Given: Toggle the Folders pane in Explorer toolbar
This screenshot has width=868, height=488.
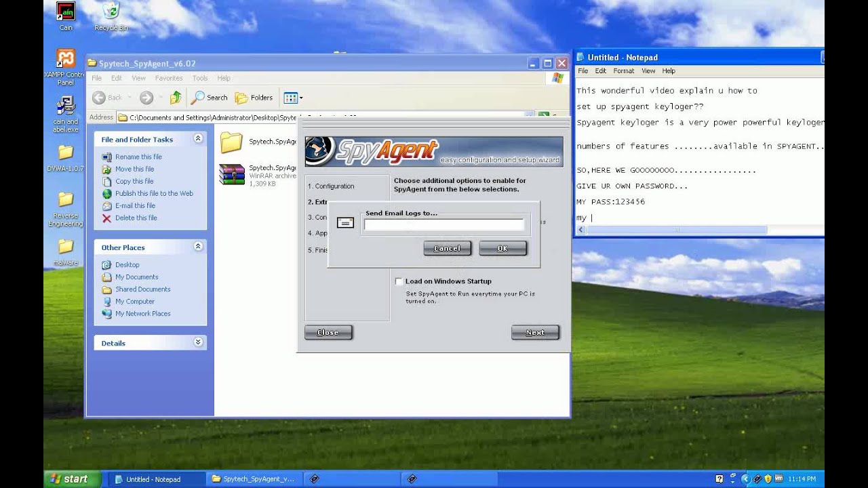Looking at the screenshot, I should tap(254, 98).
